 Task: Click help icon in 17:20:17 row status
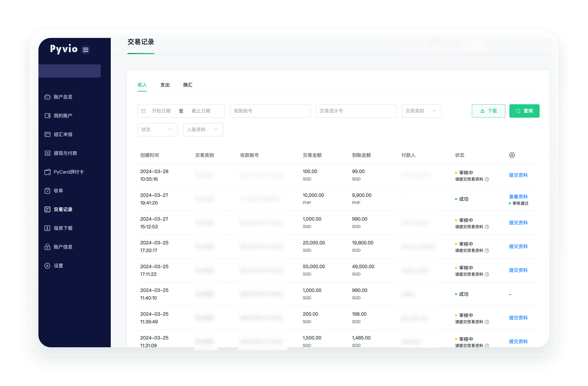pyautogui.click(x=487, y=251)
